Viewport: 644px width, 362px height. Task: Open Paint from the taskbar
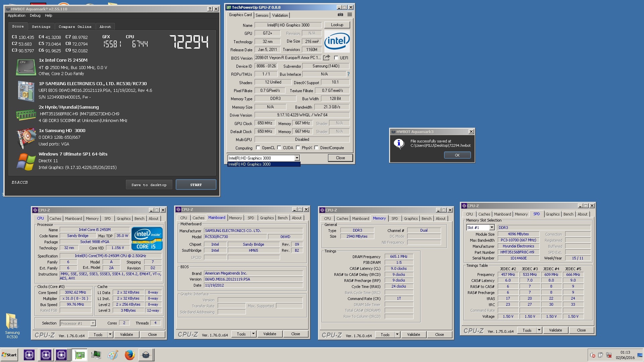pyautogui.click(x=113, y=355)
